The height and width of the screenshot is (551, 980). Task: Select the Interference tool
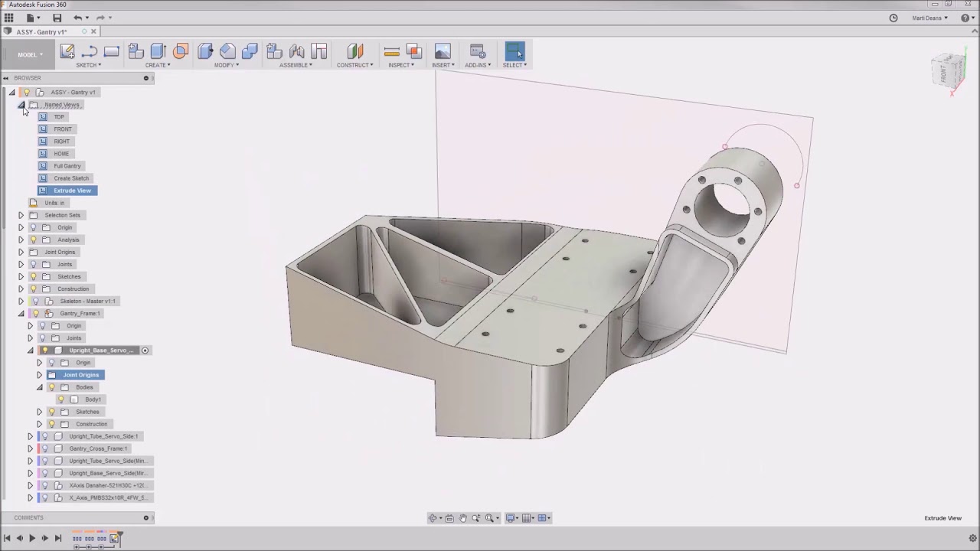[414, 51]
